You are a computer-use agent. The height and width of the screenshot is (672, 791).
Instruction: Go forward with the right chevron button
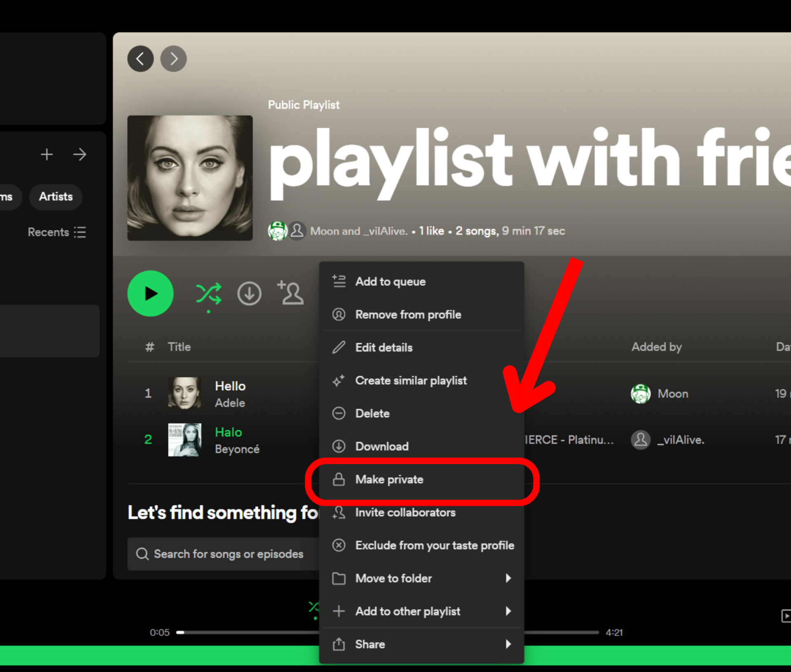173,59
